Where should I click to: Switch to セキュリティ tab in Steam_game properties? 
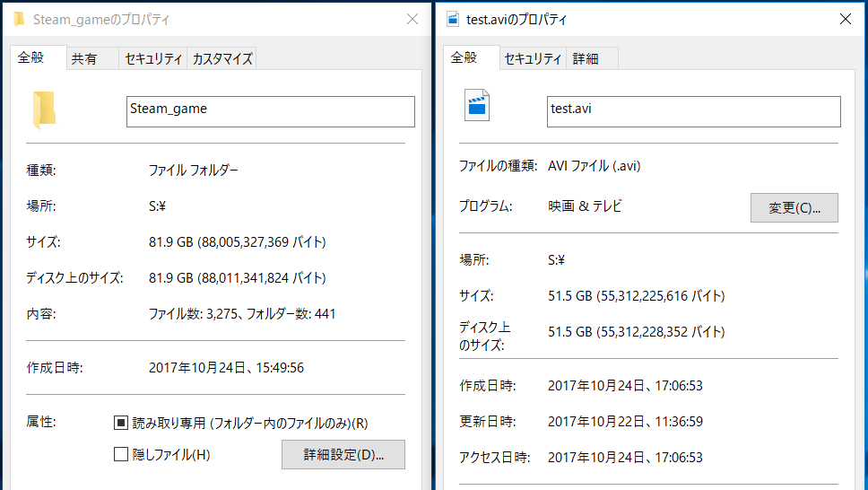[x=153, y=58]
